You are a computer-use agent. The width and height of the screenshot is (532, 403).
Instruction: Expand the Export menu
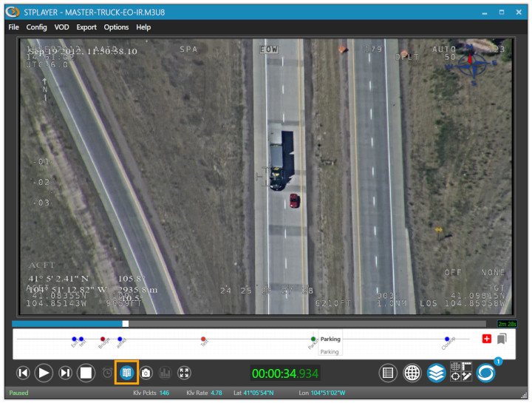[x=86, y=27]
